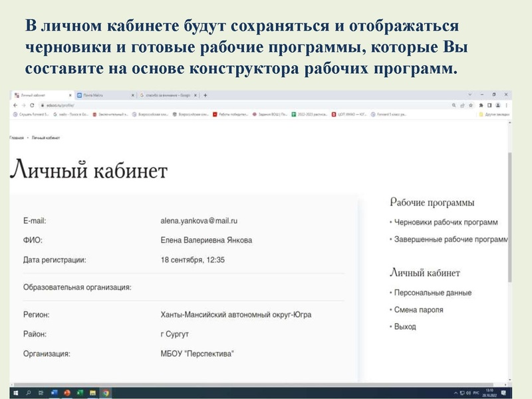532x399 pixels.
Task: Click the Chrome user profile icon
Action: (498, 105)
